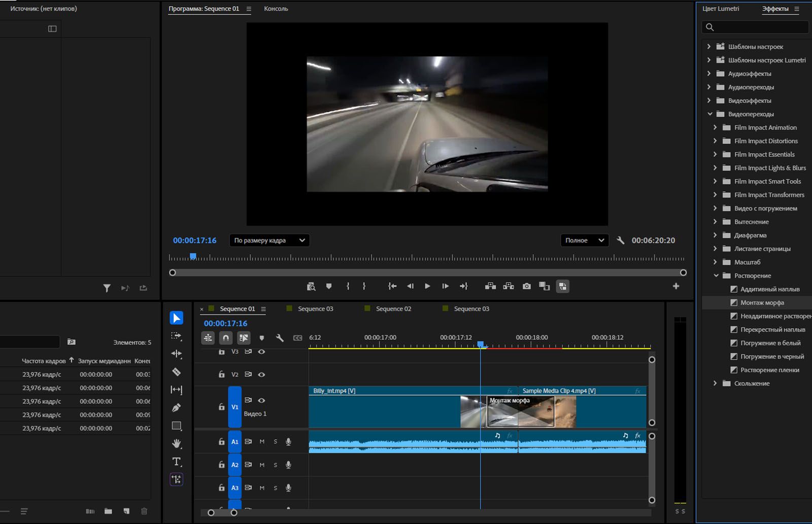The width and height of the screenshot is (812, 524).
Task: Switch to the Sequence 02 tab
Action: 393,309
